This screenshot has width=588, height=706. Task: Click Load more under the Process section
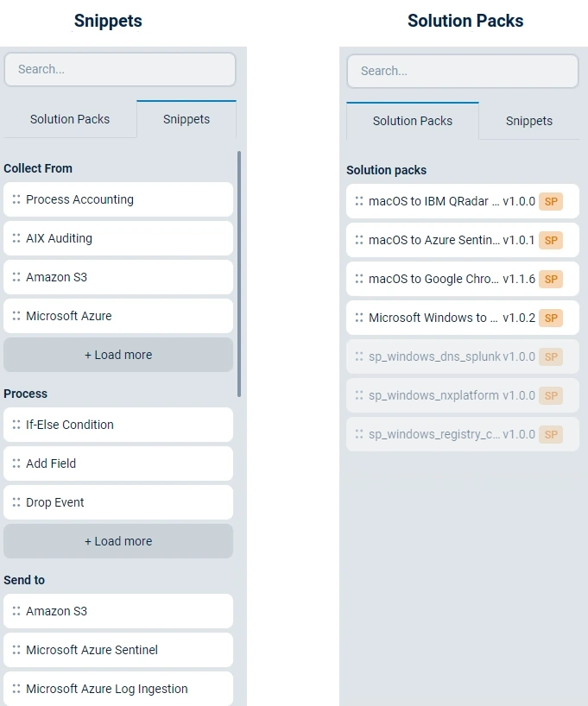(x=117, y=541)
